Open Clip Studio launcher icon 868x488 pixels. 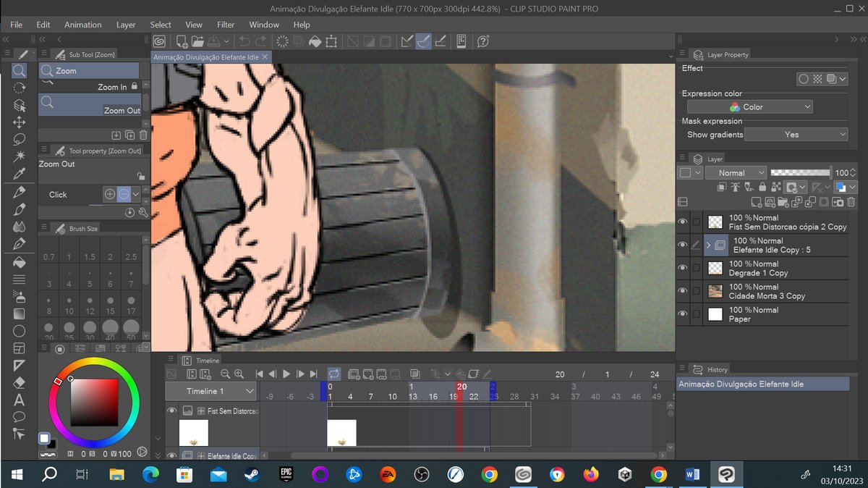159,41
